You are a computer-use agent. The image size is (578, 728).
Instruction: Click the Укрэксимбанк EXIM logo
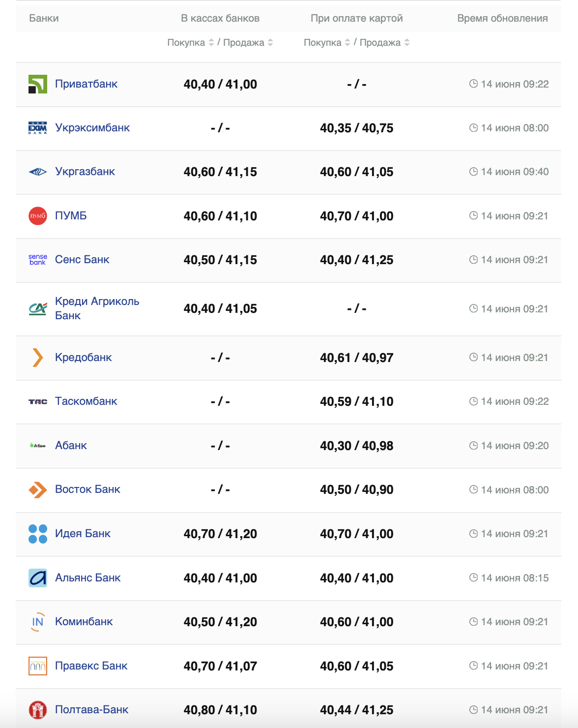coord(38,128)
